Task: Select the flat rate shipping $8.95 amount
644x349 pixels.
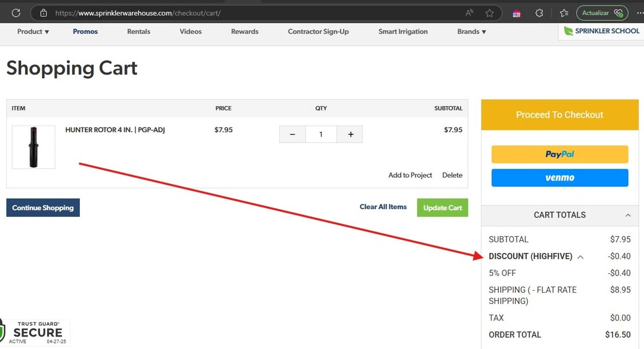Action: 620,290
